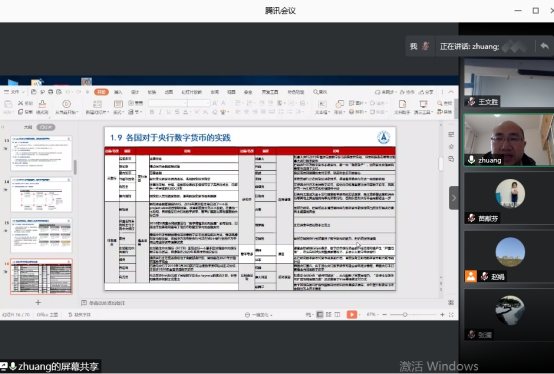Image resolution: width=554 pixels, height=374 pixels.
Task: Click the reply arrow beside speaking indicator
Action: tap(544, 46)
